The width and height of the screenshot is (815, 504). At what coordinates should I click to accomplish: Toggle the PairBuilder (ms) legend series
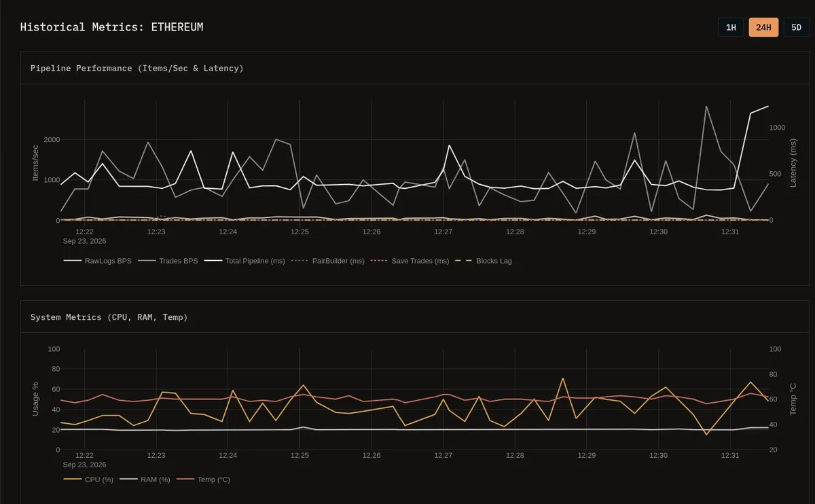point(328,261)
